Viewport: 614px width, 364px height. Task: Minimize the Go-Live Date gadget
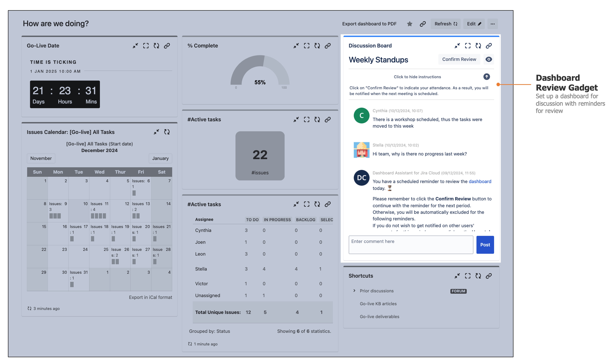click(x=135, y=46)
